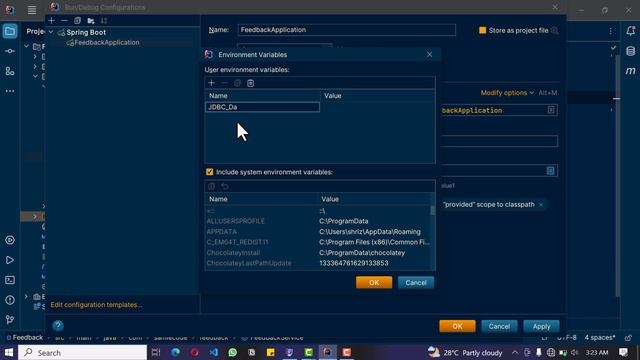
Task: Select ALLUSERSPROFILE system variable row
Action: tap(318, 221)
